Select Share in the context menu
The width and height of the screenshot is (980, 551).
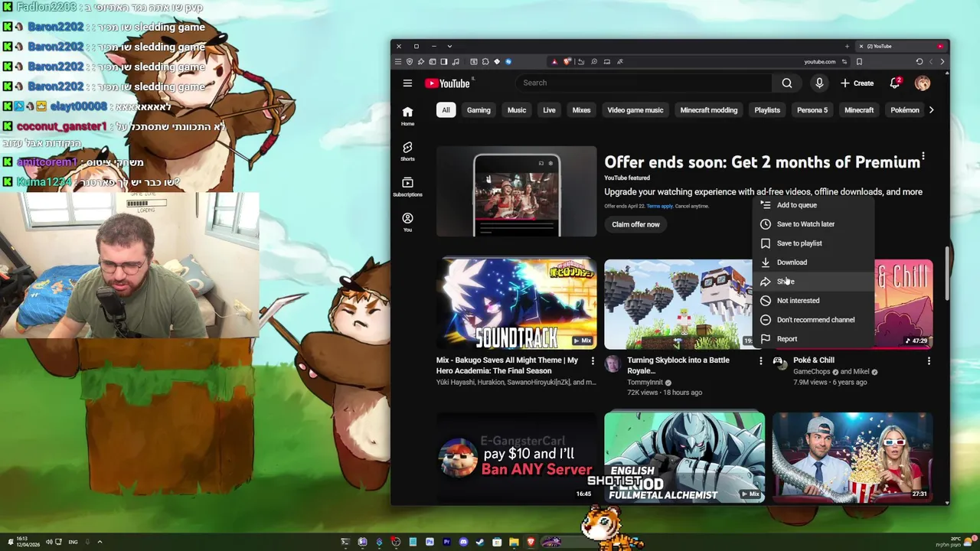tap(813, 282)
